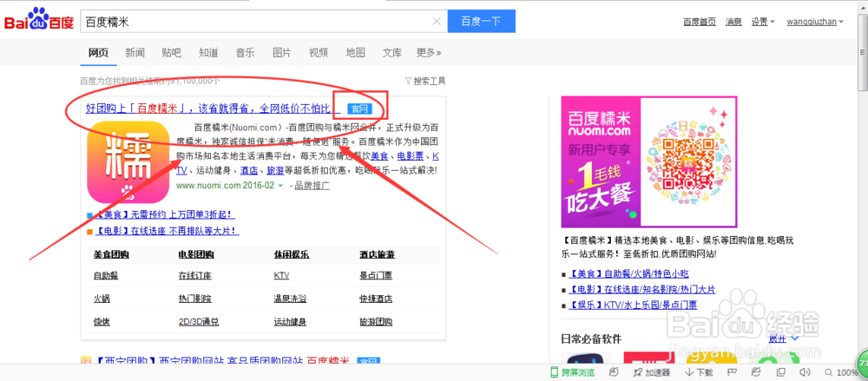Viewport: 868px width, 381px height.
Task: Switch to the 音乐 tab
Action: tap(246, 53)
